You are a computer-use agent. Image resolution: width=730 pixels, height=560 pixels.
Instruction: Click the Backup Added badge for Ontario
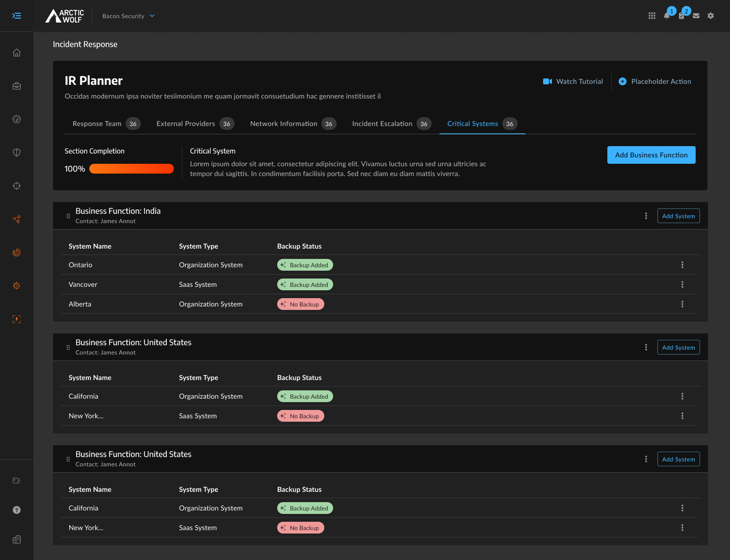pyautogui.click(x=305, y=265)
